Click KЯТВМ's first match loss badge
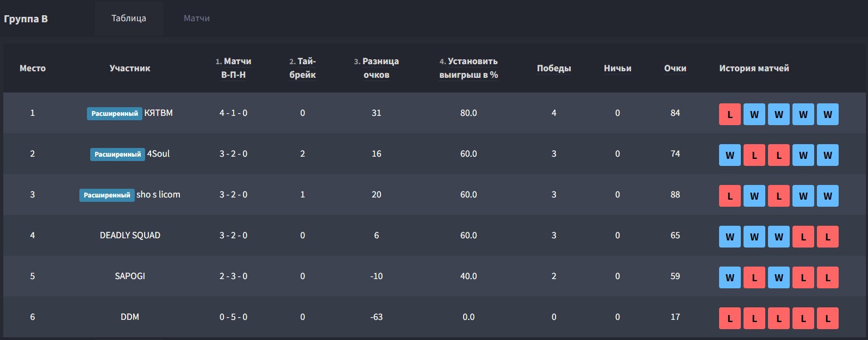This screenshot has height=340, width=868. 730,114
